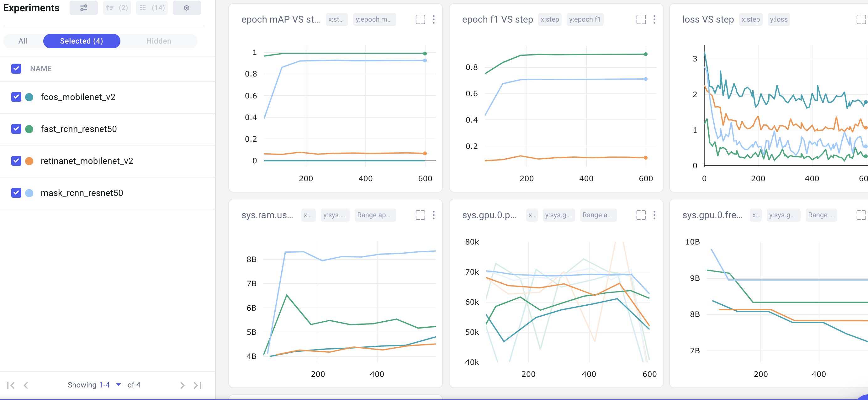This screenshot has width=868, height=400.
Task: Open the hexagon settings button in Experiments header
Action: coord(187,8)
